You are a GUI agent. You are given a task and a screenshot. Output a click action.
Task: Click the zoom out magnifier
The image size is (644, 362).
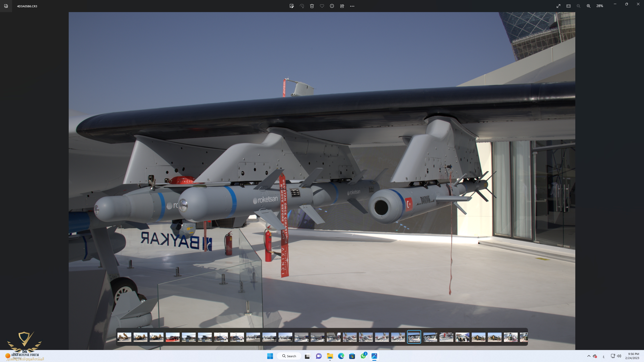[579, 6]
